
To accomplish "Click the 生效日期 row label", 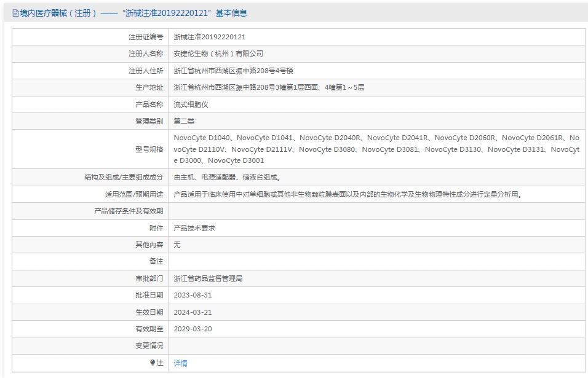I will pyautogui.click(x=149, y=312).
